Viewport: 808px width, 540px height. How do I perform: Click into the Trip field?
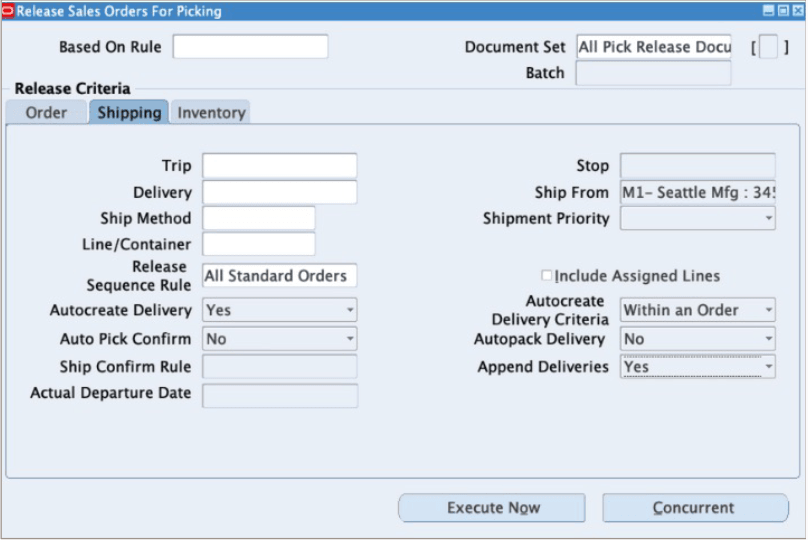pyautogui.click(x=279, y=166)
